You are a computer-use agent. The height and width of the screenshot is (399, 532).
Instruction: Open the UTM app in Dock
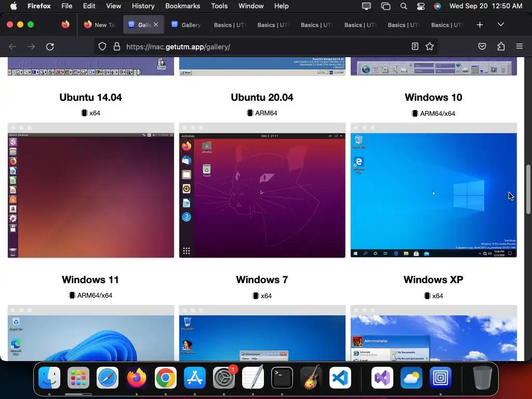tap(441, 378)
